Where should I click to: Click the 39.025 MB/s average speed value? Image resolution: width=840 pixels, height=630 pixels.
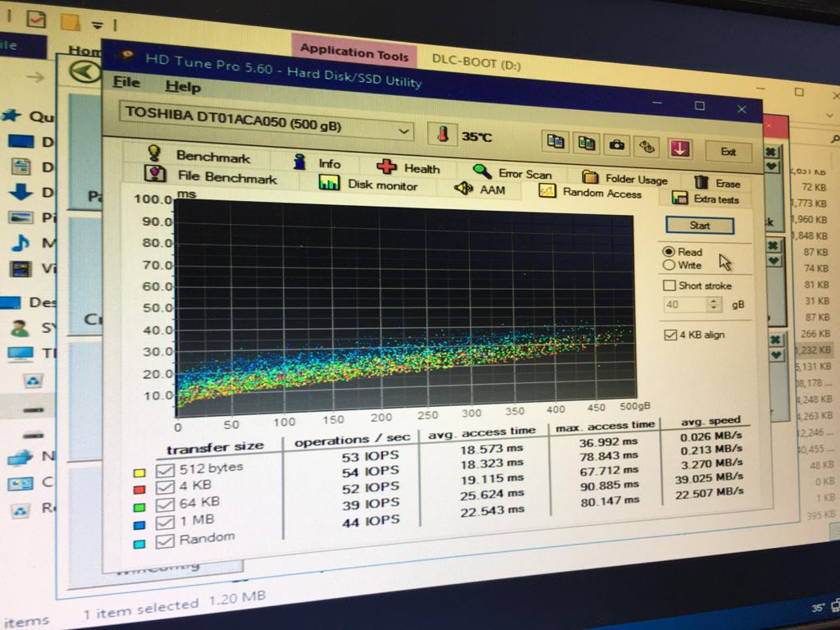[708, 478]
